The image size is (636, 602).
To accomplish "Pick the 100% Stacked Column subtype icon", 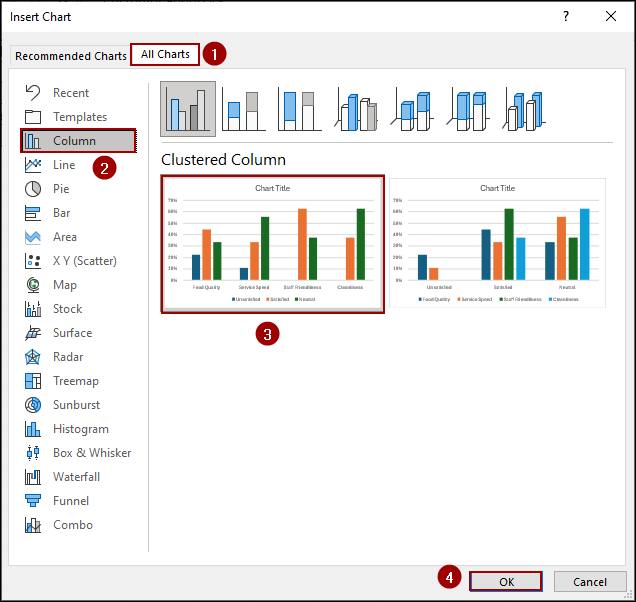I will tap(300, 109).
